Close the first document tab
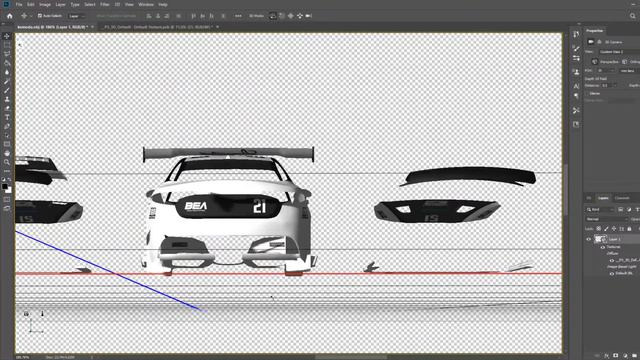Screen dimensions: 640x360 pos(93,27)
